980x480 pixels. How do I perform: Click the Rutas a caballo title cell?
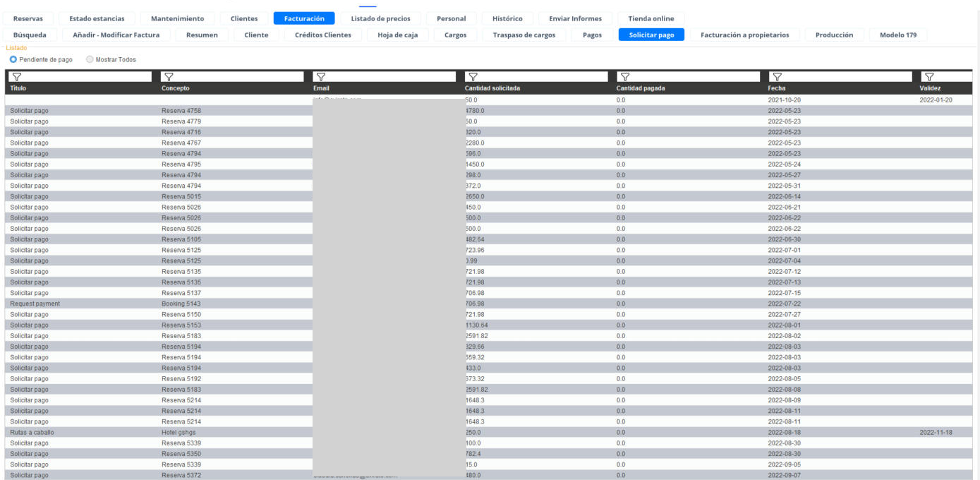coord(32,432)
